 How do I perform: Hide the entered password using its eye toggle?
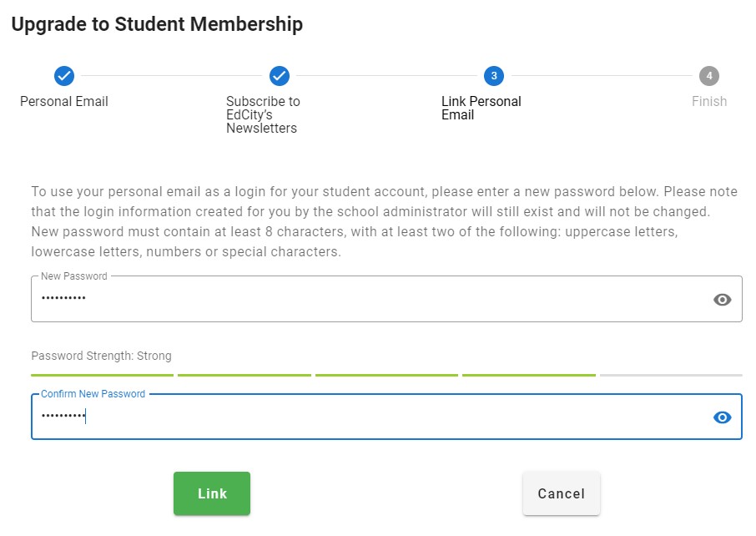pos(722,298)
